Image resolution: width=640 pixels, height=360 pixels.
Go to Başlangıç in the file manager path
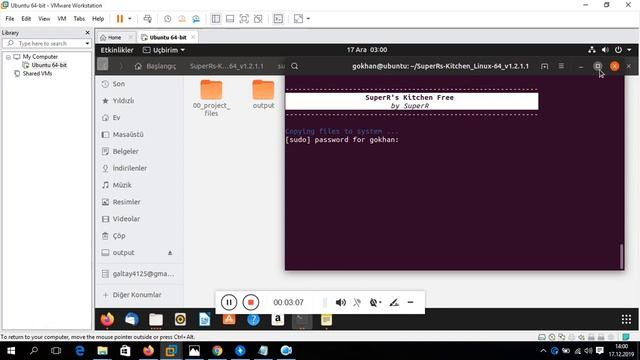point(156,66)
